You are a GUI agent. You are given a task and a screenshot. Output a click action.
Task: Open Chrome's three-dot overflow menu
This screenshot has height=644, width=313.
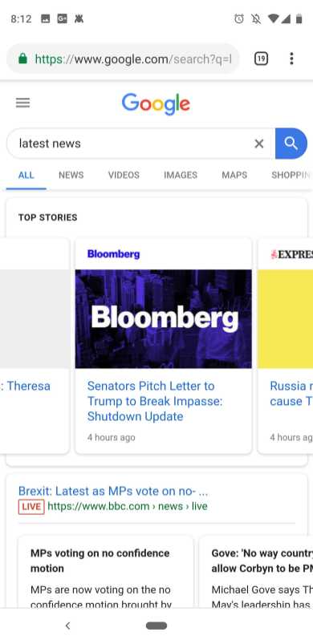(291, 59)
